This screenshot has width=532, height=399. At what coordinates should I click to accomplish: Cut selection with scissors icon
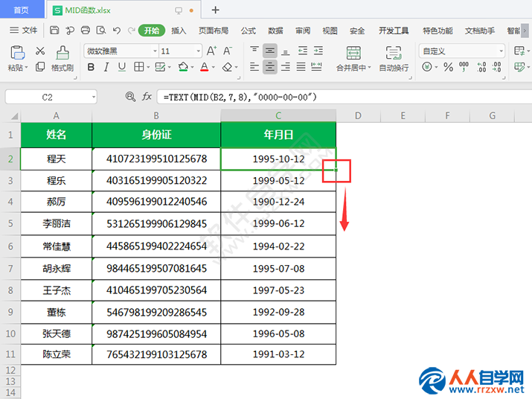click(40, 51)
